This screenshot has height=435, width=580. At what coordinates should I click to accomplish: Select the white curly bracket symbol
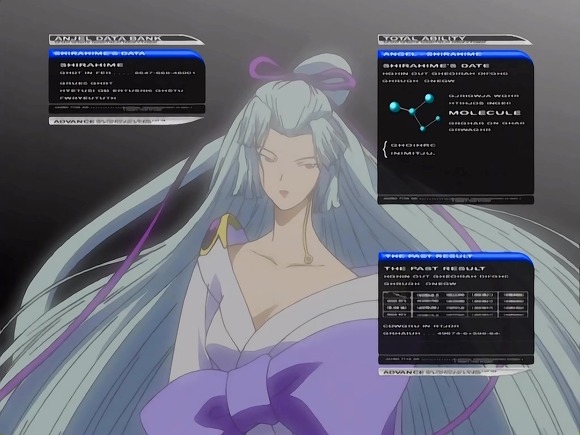point(385,149)
